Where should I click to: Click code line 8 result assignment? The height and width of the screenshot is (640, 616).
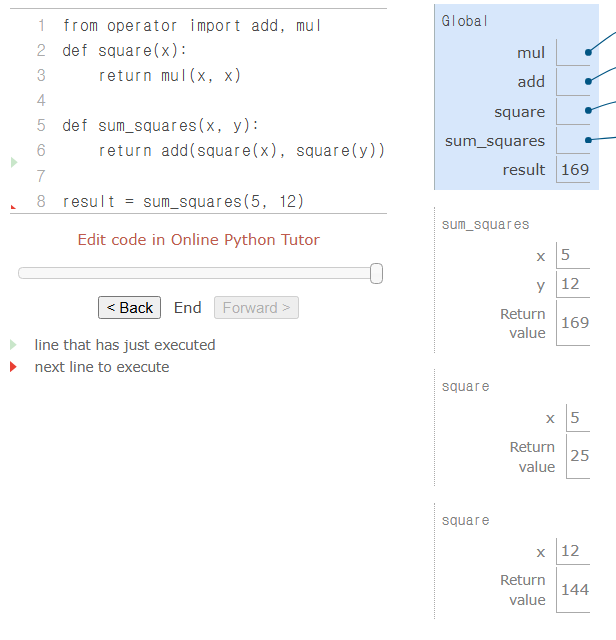[183, 201]
